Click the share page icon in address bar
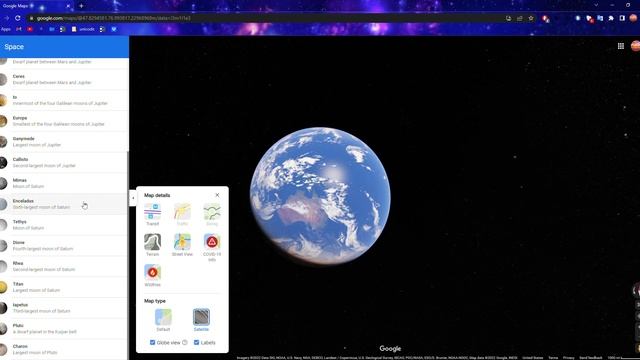 pos(520,18)
